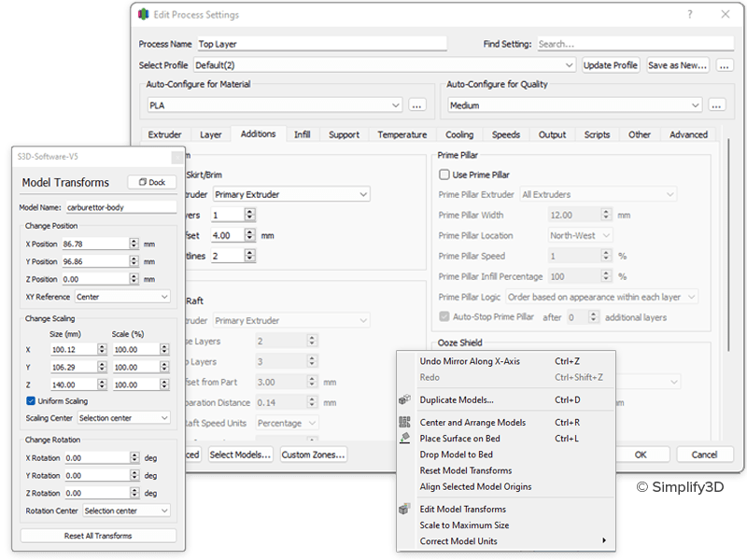747x560 pixels.
Task: Open the PLA material dropdown
Action: click(x=275, y=105)
